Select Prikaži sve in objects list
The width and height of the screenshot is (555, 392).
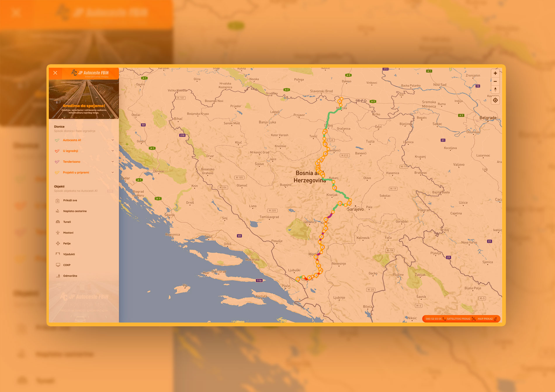pyautogui.click(x=70, y=201)
